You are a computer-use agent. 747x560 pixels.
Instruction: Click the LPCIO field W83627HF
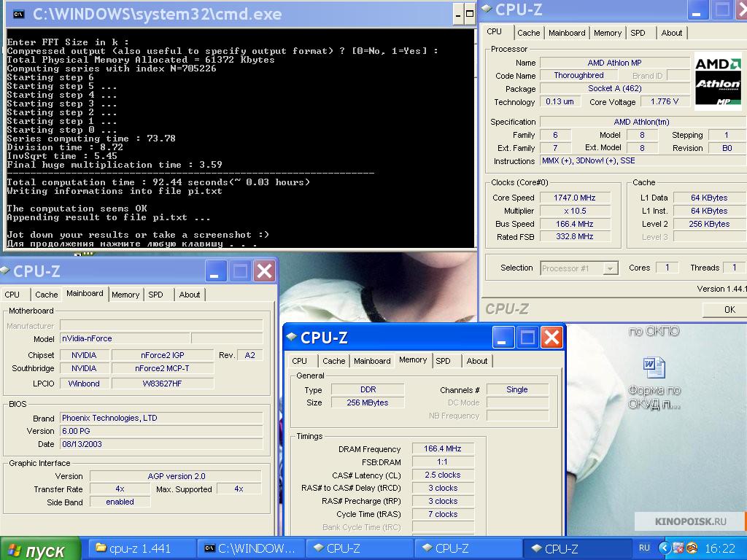163,384
